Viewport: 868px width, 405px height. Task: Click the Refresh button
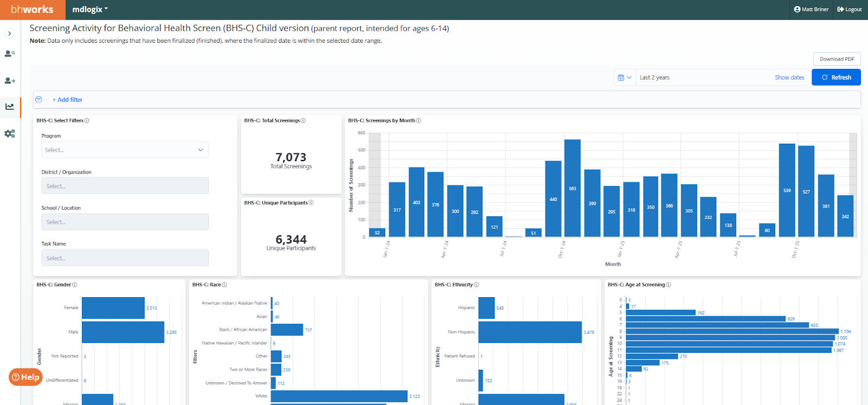click(836, 78)
